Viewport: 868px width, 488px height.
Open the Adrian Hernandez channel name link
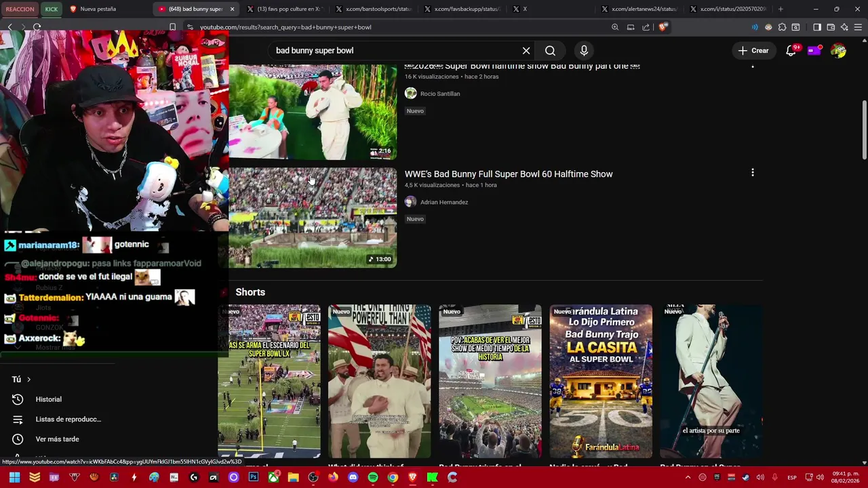click(444, 202)
